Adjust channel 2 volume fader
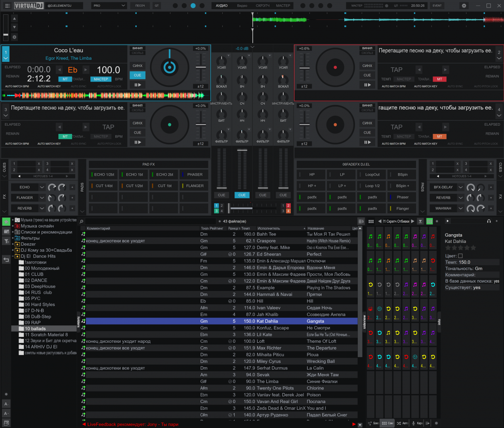 click(x=242, y=170)
